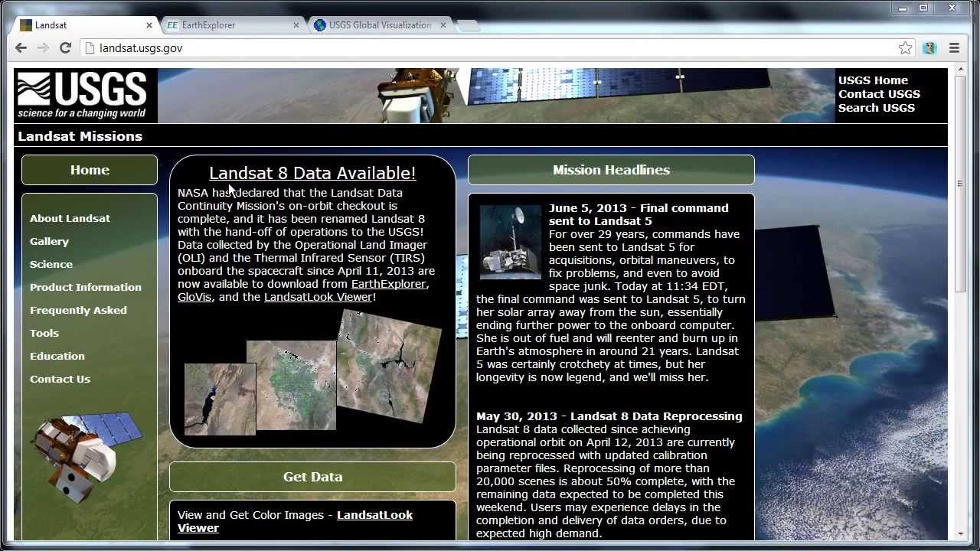The height and width of the screenshot is (551, 980).
Task: Click the June 5, 2013 Final command headline
Action: [639, 214]
